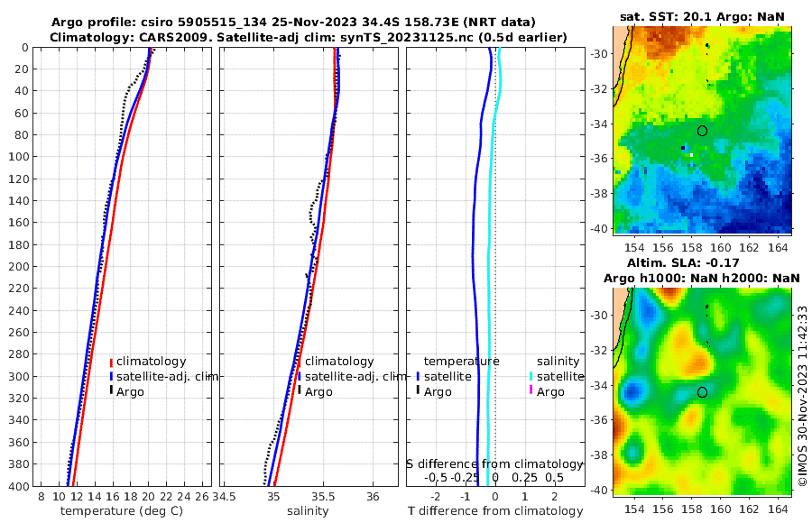The width and height of the screenshot is (812, 523).
Task: Click red climatology legend marker in temperature plot
Action: click(x=111, y=362)
